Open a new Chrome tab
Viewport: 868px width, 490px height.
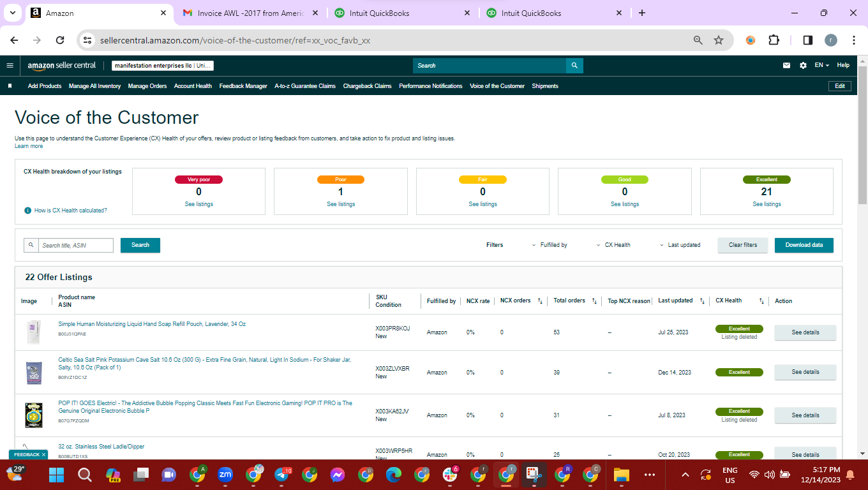pyautogui.click(x=642, y=13)
